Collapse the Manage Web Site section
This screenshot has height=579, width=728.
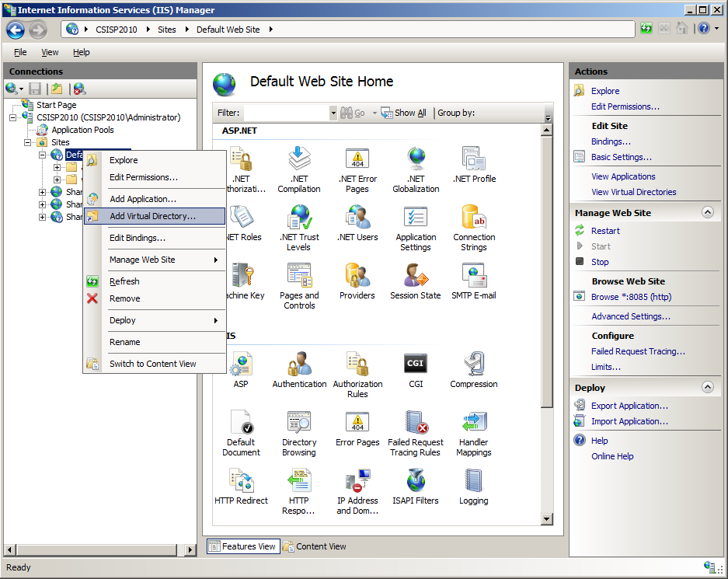point(707,212)
